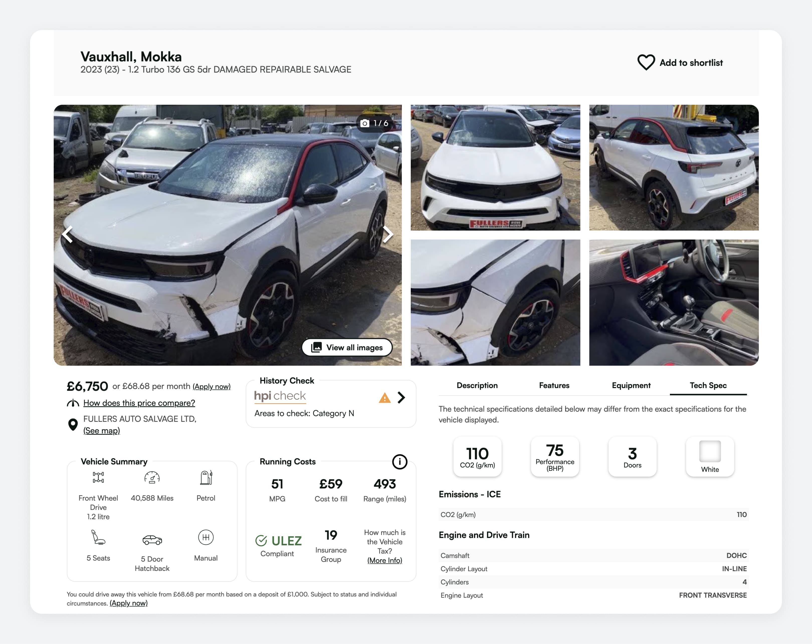Viewport: 812px width, 644px height.
Task: Click the White colour swatch
Action: pyautogui.click(x=709, y=451)
